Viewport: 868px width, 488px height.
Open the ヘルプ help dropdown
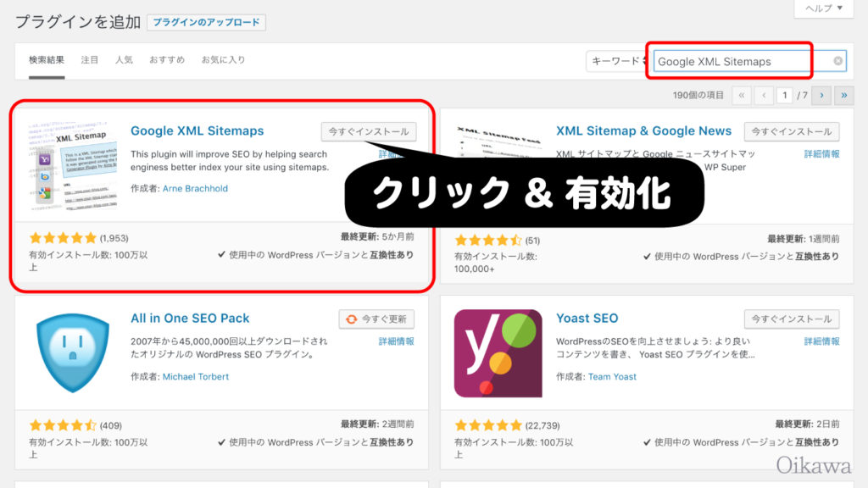pos(824,8)
